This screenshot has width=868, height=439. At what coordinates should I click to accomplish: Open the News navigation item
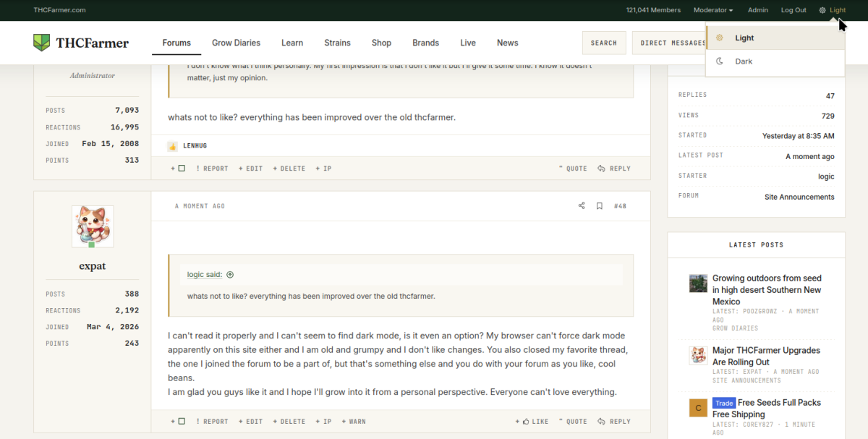coord(508,43)
